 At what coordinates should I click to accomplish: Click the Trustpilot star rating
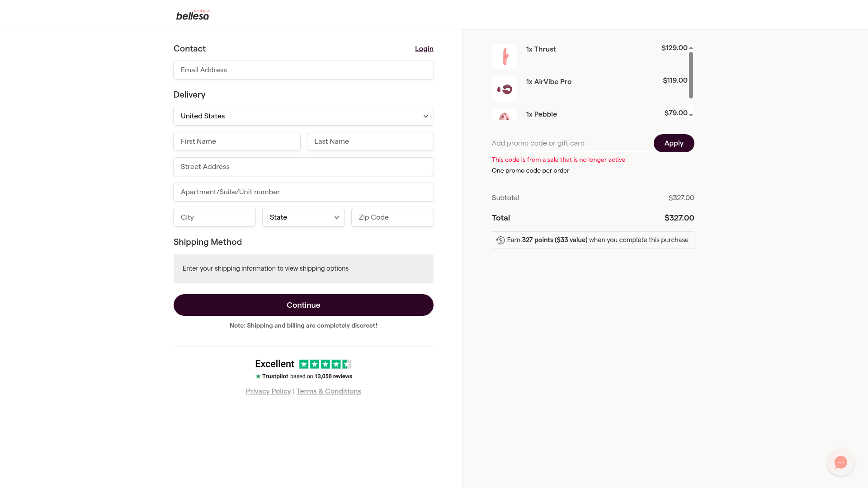click(x=325, y=364)
